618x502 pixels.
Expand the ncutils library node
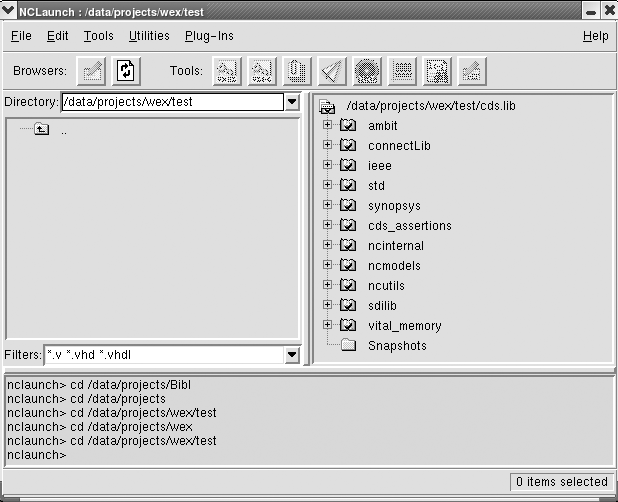[327, 284]
